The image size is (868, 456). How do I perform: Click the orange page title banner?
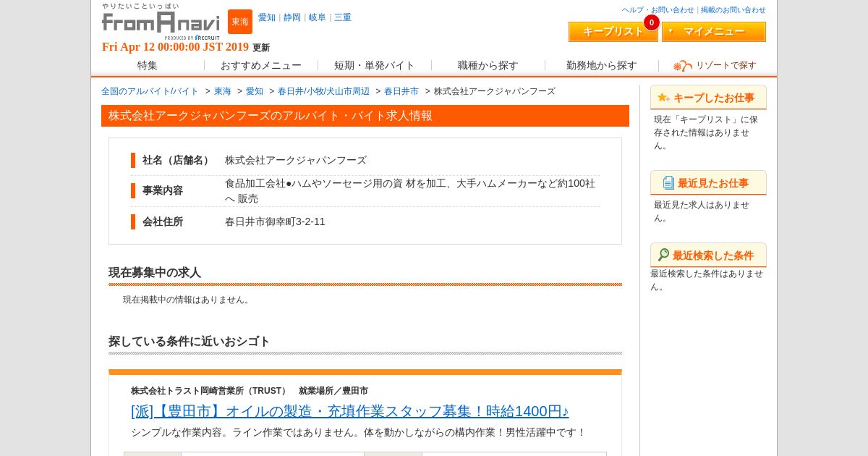pyautogui.click(x=365, y=116)
